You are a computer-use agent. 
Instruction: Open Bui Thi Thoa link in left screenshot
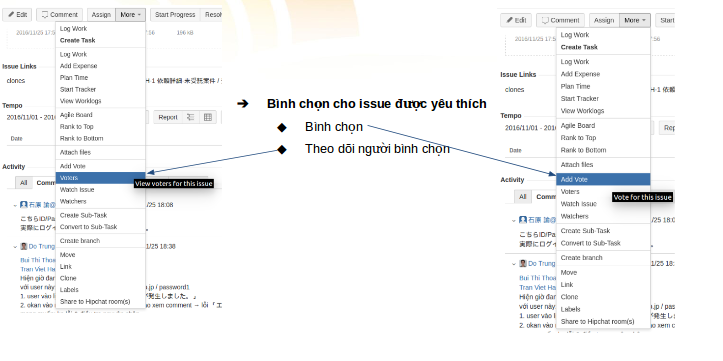coord(38,260)
